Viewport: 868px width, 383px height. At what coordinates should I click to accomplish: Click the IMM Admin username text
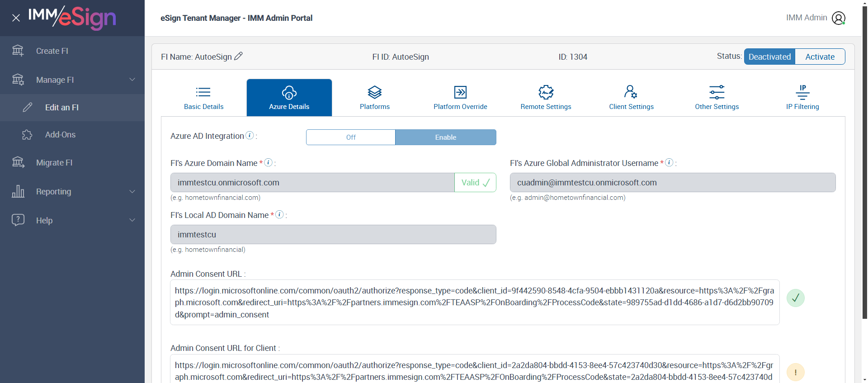[807, 18]
